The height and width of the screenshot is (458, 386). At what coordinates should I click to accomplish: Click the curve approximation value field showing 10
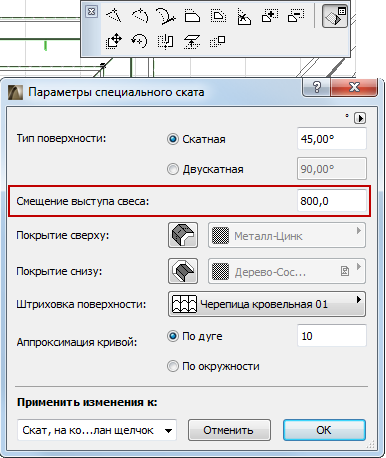[x=332, y=336]
